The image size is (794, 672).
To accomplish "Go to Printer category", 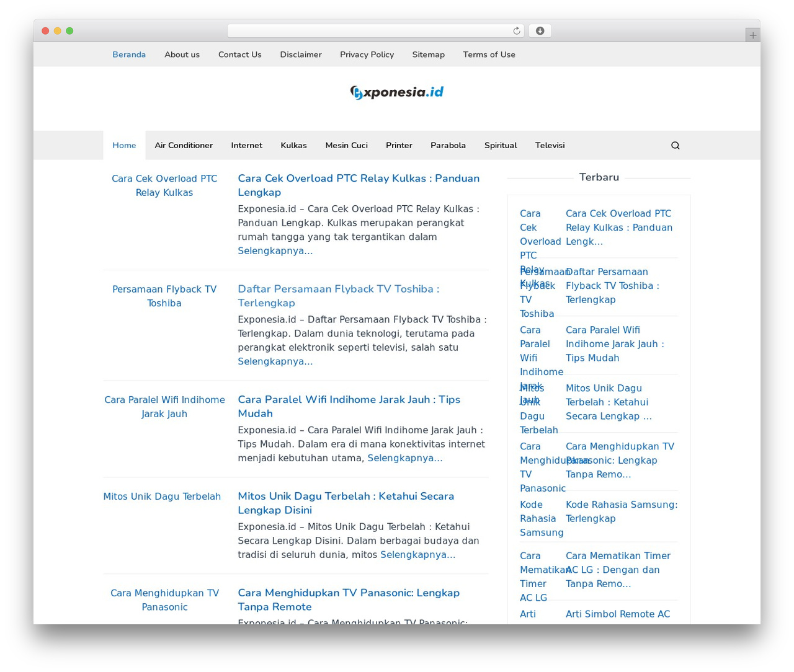I will [399, 145].
